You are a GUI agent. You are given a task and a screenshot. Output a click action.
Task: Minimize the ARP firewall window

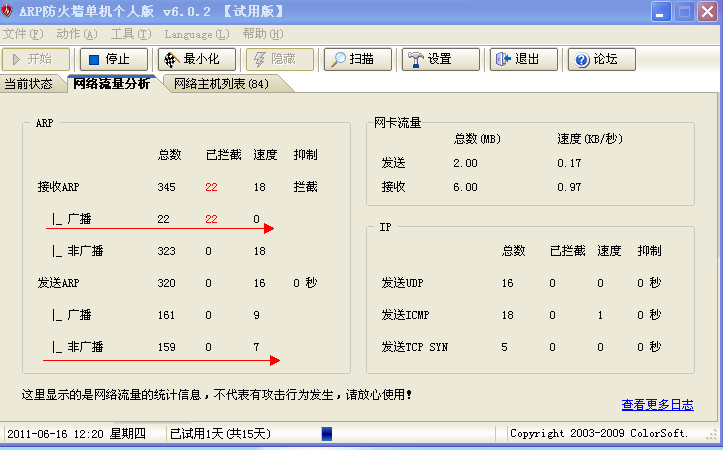(661, 12)
